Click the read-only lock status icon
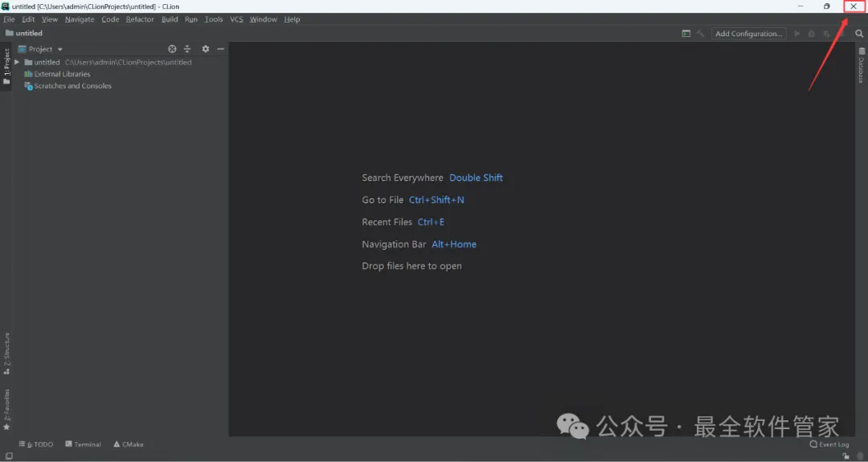Image resolution: width=868 pixels, height=462 pixels. point(845,456)
